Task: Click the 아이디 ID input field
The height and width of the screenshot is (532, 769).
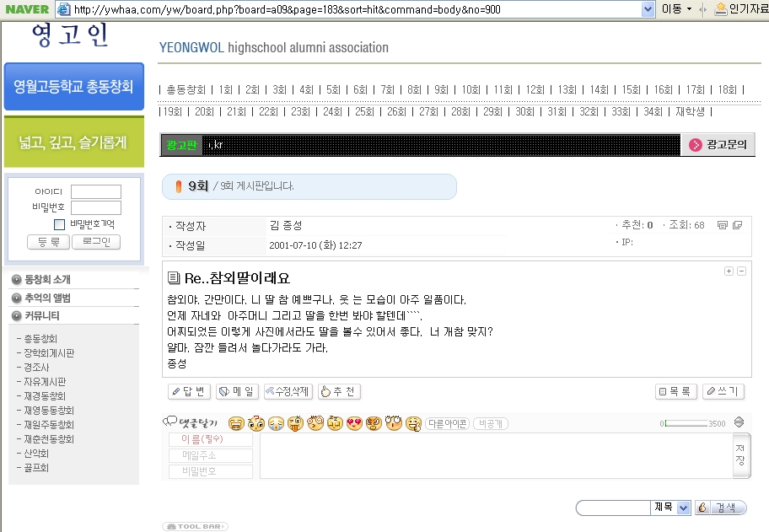Action: coord(96,191)
